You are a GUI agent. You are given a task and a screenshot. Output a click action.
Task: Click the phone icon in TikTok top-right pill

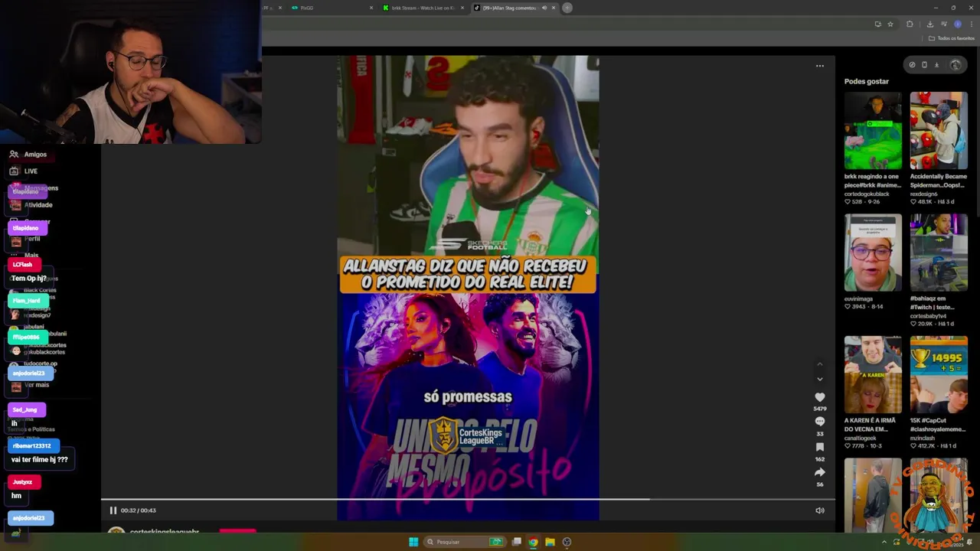pyautogui.click(x=924, y=65)
